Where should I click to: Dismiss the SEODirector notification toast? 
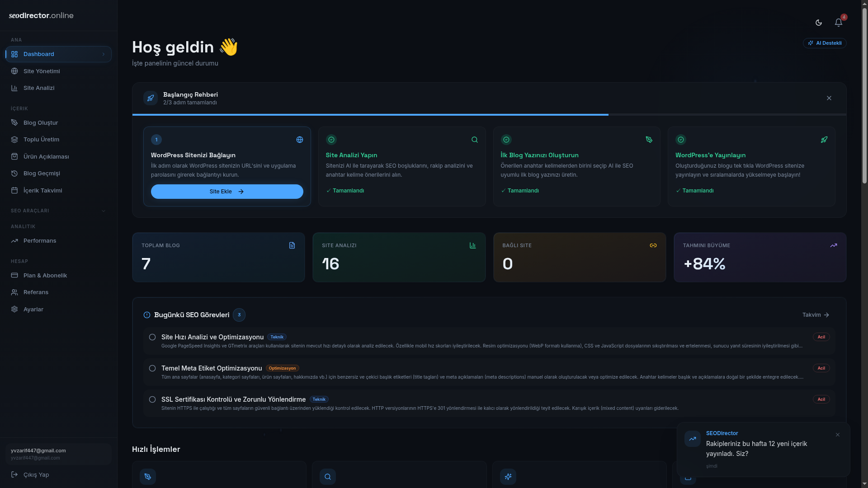[x=837, y=435]
